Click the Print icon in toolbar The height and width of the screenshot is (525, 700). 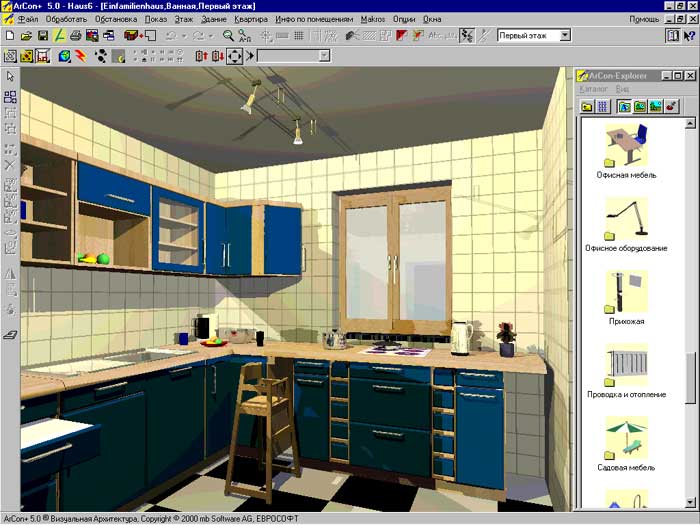coord(76,35)
